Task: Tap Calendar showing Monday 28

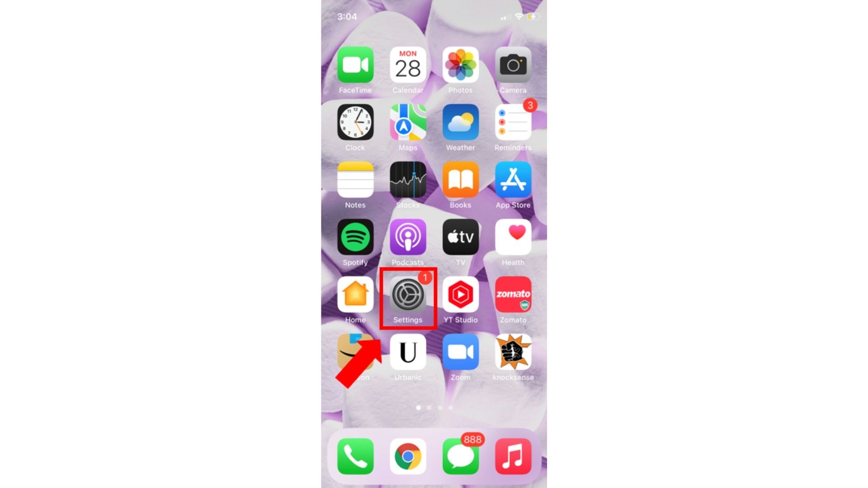Action: point(408,64)
